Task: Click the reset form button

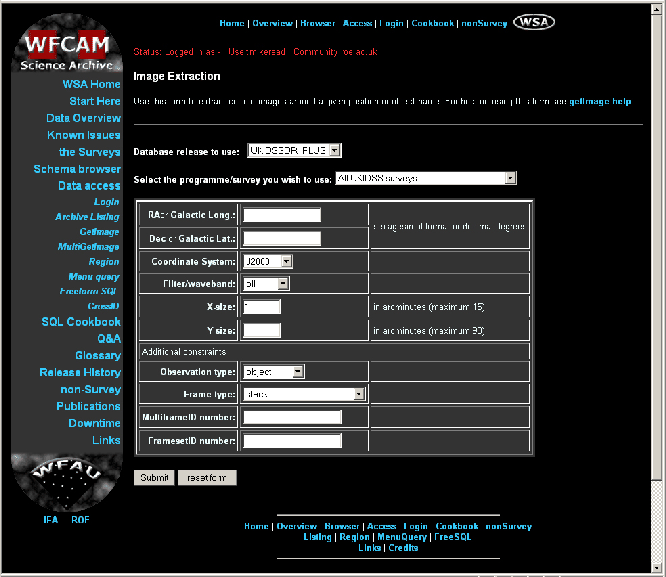Action: tap(207, 478)
